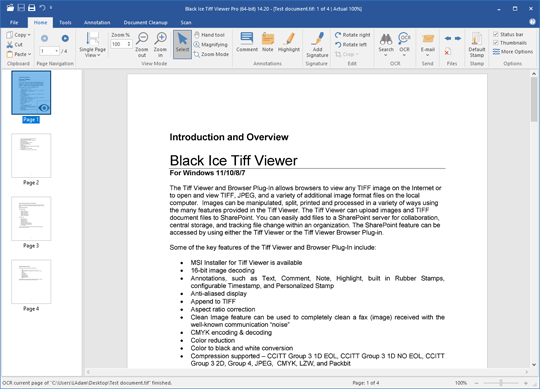Select the Home ribbon tab
540x389 pixels.
(40, 23)
